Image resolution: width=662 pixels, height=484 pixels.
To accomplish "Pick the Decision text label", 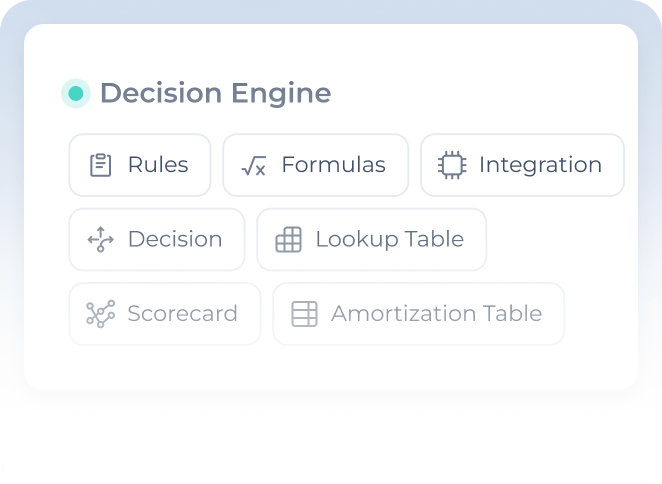I will coord(175,239).
